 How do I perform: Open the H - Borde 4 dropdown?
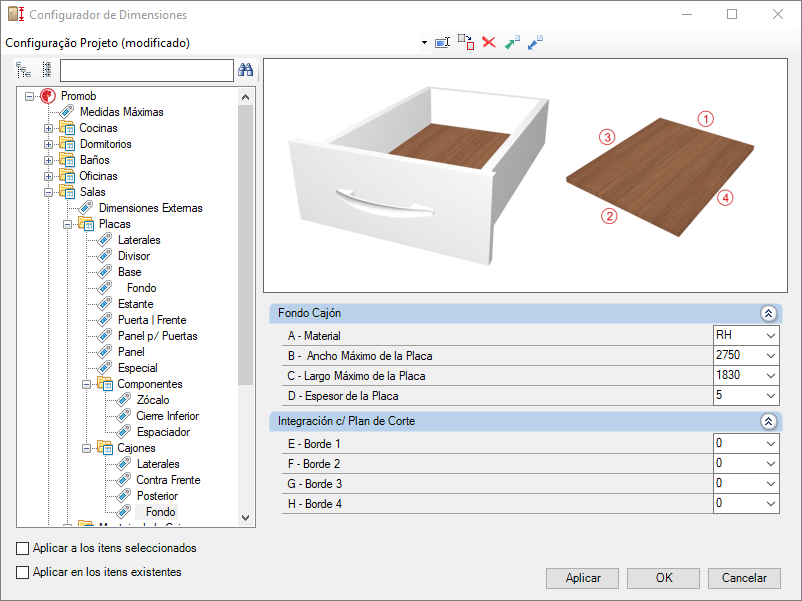pyautogui.click(x=771, y=504)
